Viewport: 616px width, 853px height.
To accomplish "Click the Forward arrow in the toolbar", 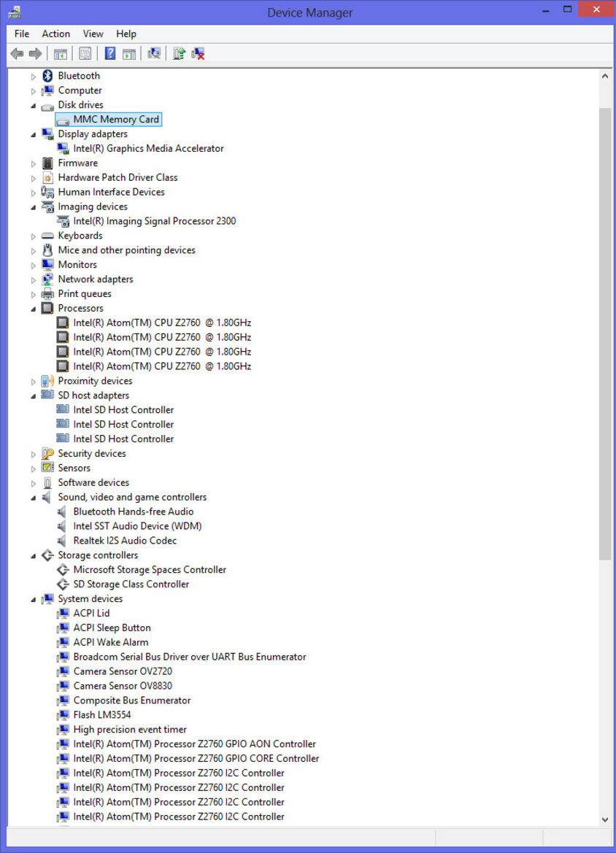I will 35,53.
